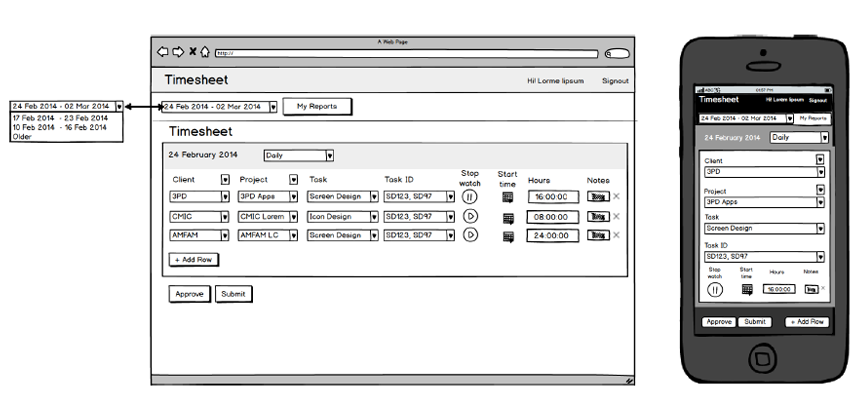This screenshot has width=861, height=414.
Task: Click the 16:00:00 hours field on desktop
Action: 551,197
